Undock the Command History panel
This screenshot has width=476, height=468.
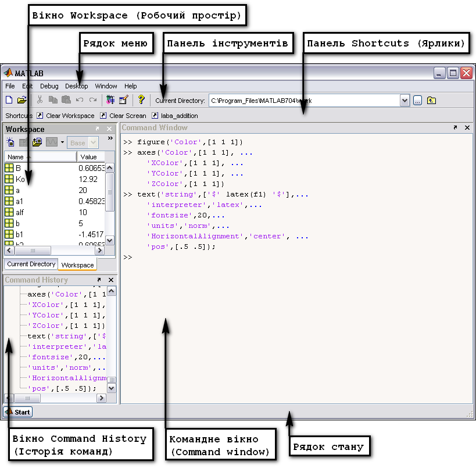(99, 280)
